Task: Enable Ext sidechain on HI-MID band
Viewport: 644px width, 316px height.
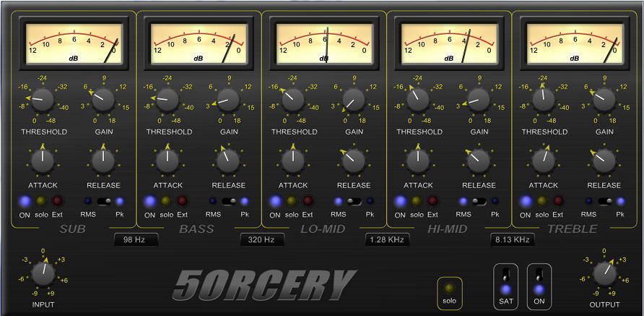Action: click(432, 201)
